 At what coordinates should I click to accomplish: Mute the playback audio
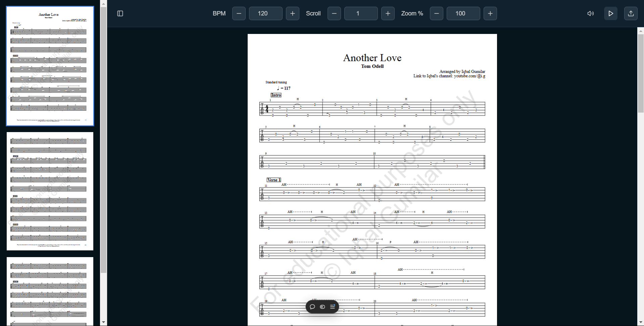tap(590, 13)
